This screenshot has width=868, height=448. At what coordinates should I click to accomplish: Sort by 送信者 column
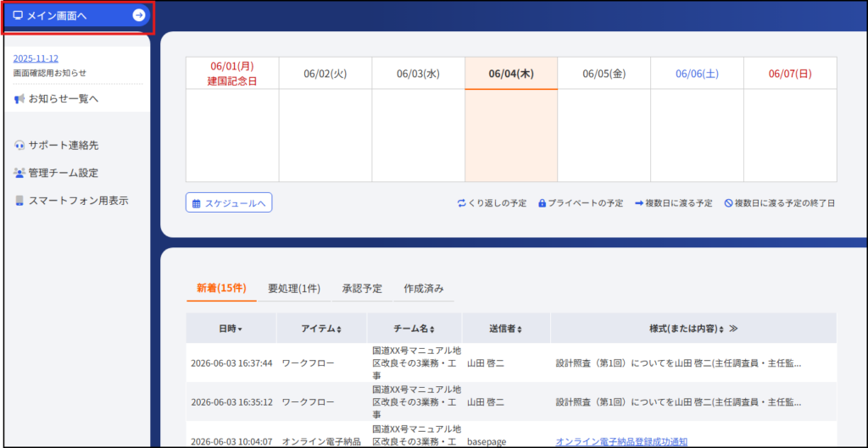506,328
